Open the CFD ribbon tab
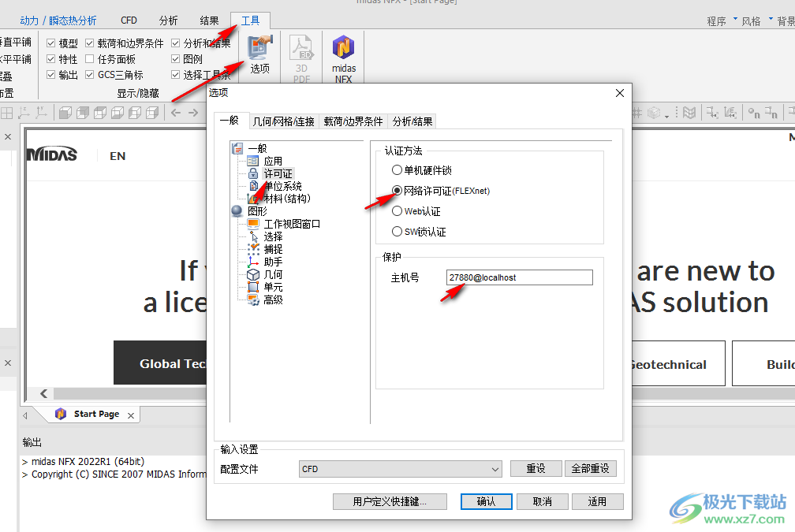 [x=129, y=20]
